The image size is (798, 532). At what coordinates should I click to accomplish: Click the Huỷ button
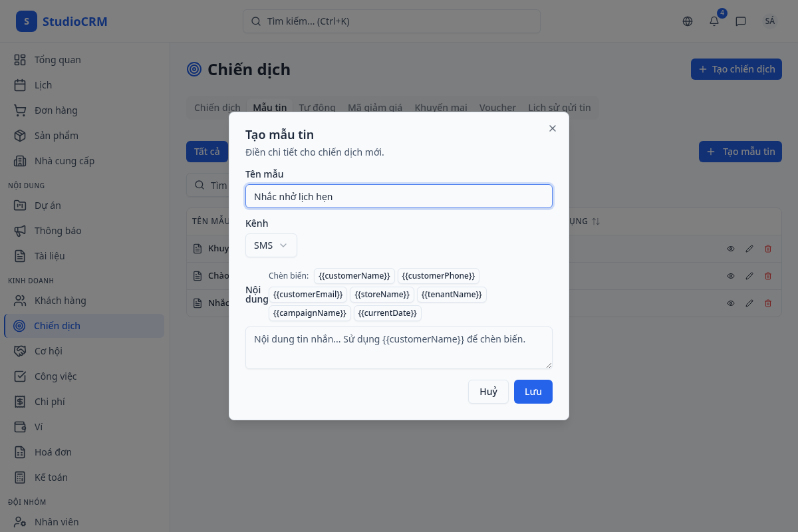click(x=488, y=392)
